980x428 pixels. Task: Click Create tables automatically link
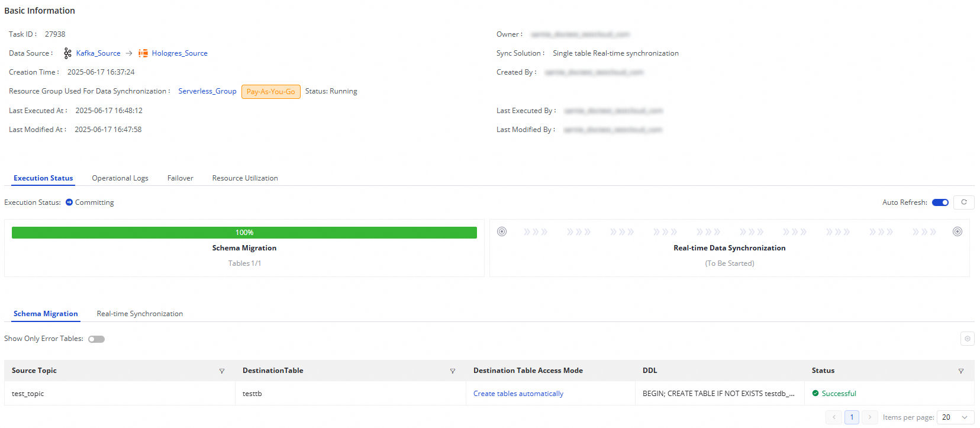[518, 394]
